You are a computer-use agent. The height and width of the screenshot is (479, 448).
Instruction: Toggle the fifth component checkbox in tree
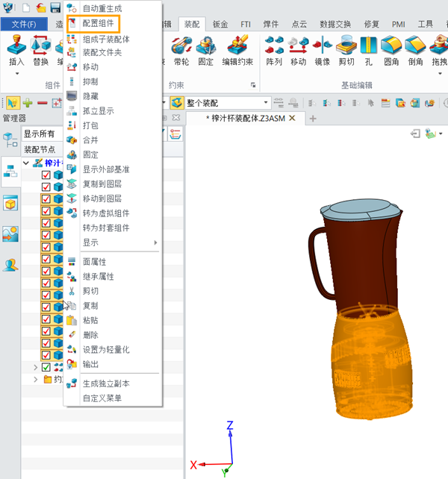tap(46, 223)
